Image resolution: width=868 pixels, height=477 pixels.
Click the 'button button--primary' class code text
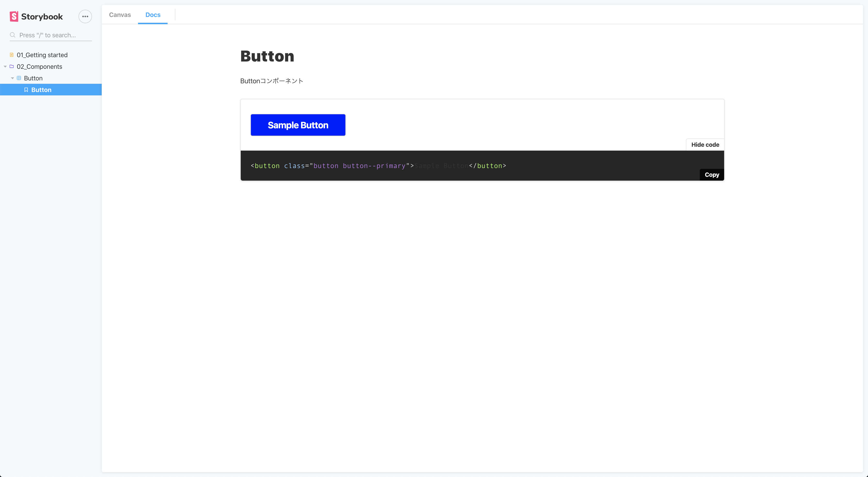(x=360, y=166)
